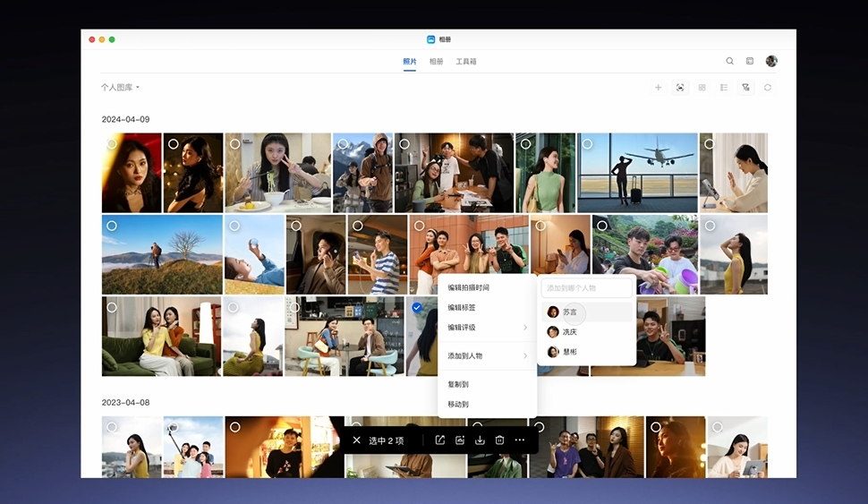Expand the 编辑评级 submenu
Viewport: 868px width, 504px height.
click(488, 328)
